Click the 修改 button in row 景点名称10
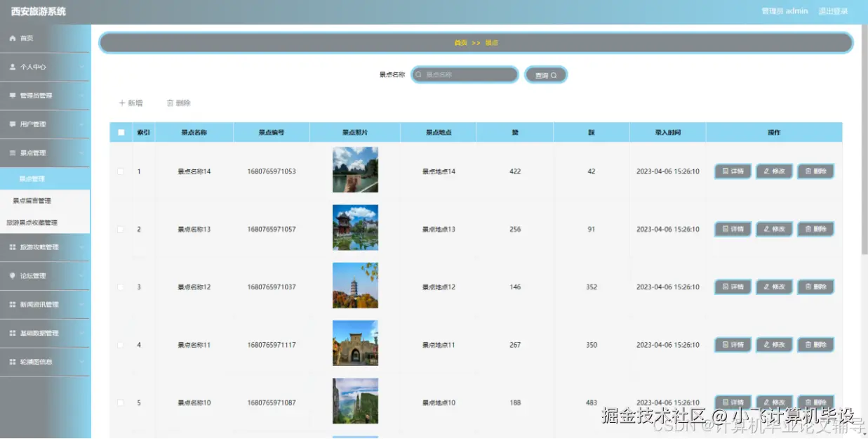The height and width of the screenshot is (439, 868). tap(774, 402)
